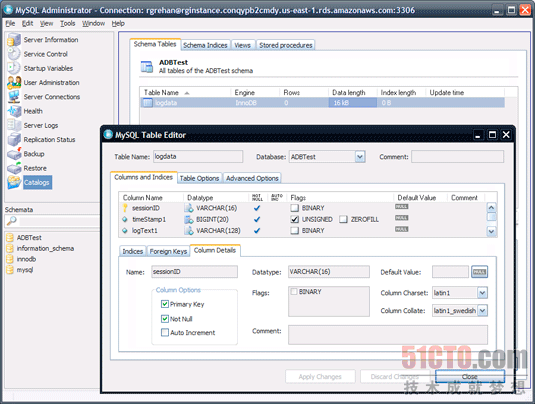535x404 pixels.
Task: Switch to the Views tab
Action: [243, 45]
